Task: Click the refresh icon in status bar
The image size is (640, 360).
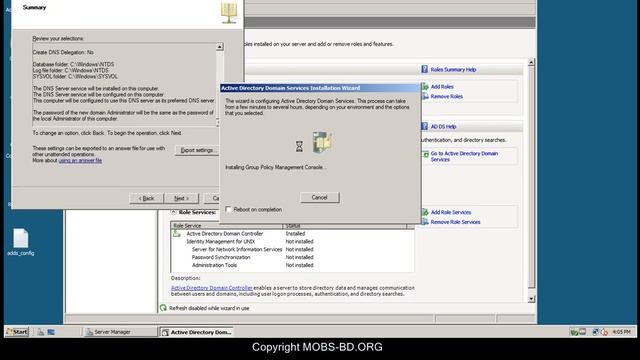Action: pyautogui.click(x=163, y=308)
